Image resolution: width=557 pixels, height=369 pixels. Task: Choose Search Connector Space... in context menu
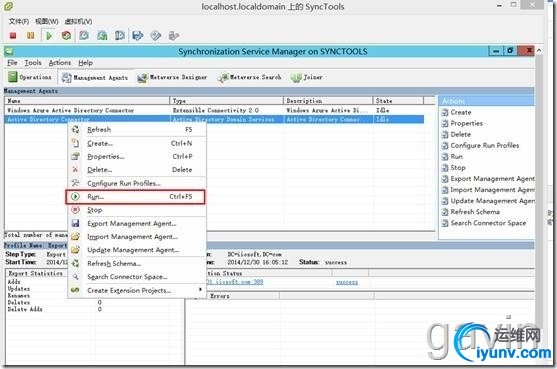pyautogui.click(x=136, y=277)
